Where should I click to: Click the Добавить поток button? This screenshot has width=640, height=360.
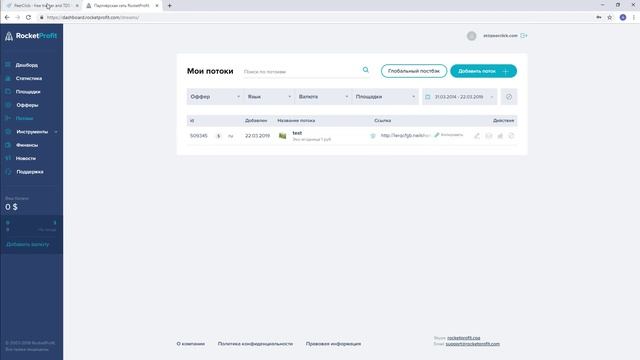click(483, 71)
